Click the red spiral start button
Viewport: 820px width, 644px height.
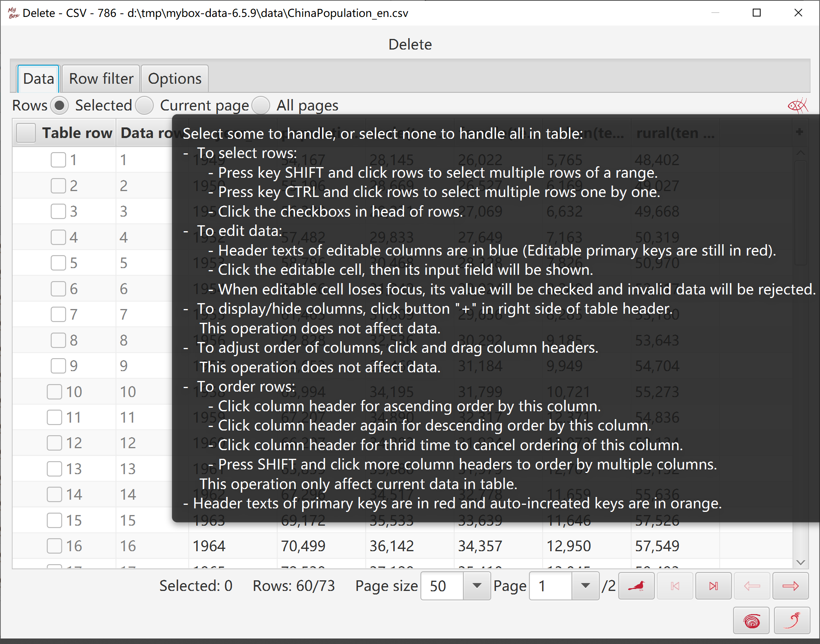(x=752, y=621)
